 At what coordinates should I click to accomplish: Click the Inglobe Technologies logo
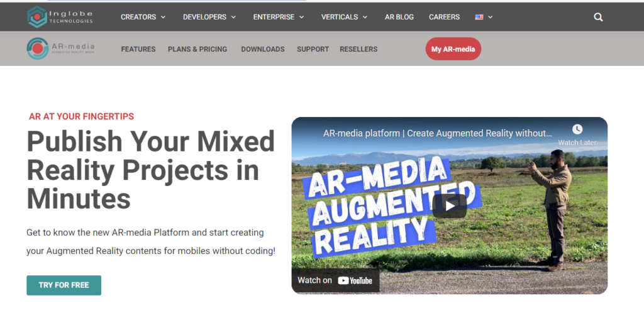60,17
